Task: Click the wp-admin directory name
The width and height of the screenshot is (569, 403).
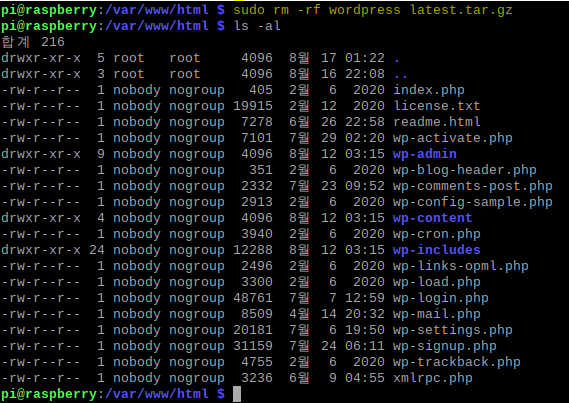Action: pos(425,154)
